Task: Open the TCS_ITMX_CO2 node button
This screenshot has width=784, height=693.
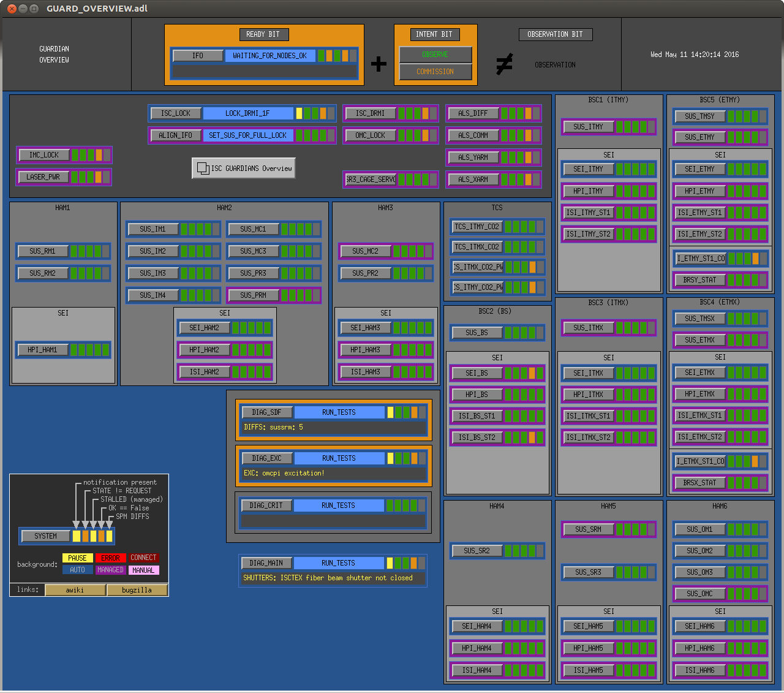Action: point(477,247)
